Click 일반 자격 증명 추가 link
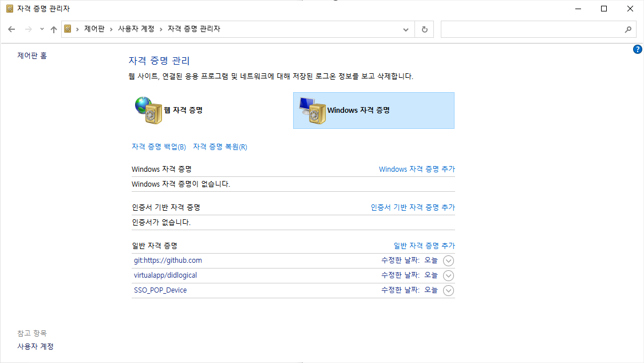Screen dimensions: 644x363 click(424, 246)
